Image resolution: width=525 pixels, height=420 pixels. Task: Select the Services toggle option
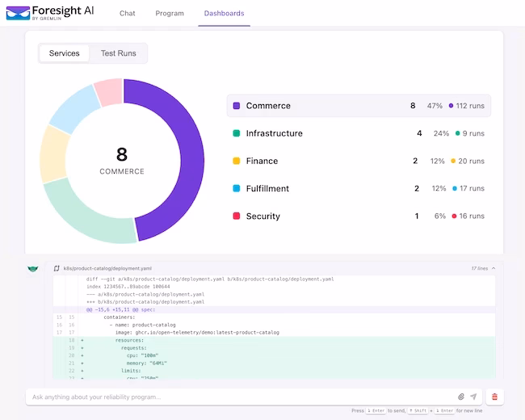point(65,53)
